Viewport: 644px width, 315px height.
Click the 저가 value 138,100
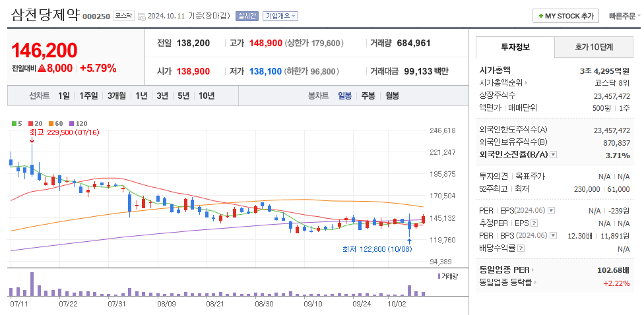pos(265,71)
